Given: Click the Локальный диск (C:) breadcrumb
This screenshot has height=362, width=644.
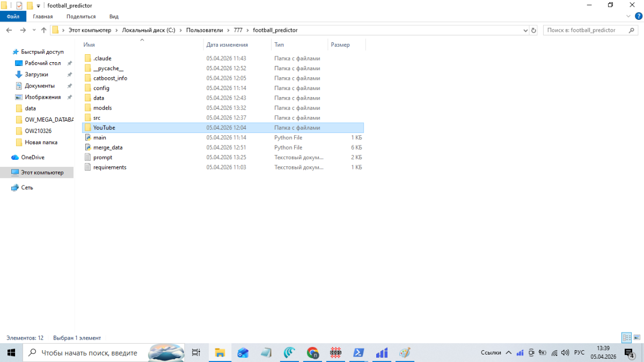Looking at the screenshot, I should tap(150, 31).
